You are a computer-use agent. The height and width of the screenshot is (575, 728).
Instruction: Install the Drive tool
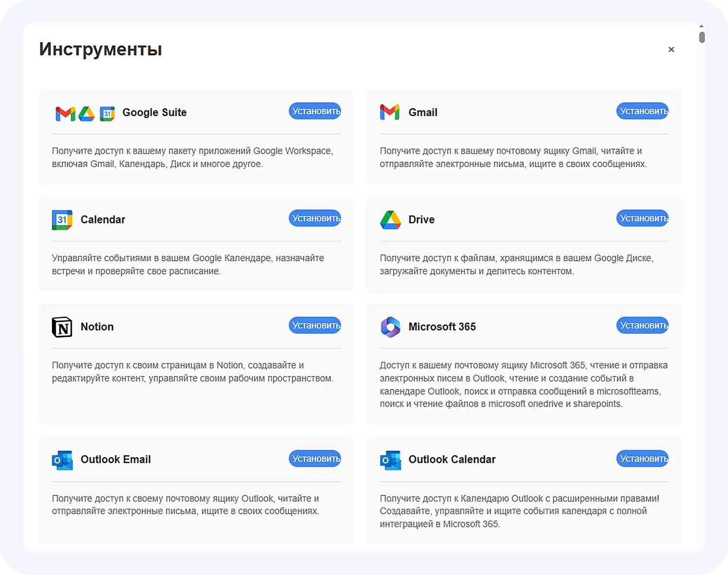pyautogui.click(x=643, y=218)
